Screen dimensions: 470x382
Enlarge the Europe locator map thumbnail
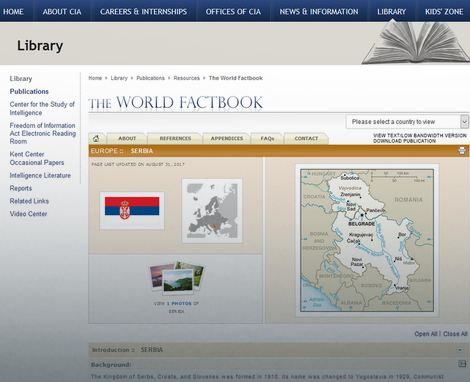(212, 211)
